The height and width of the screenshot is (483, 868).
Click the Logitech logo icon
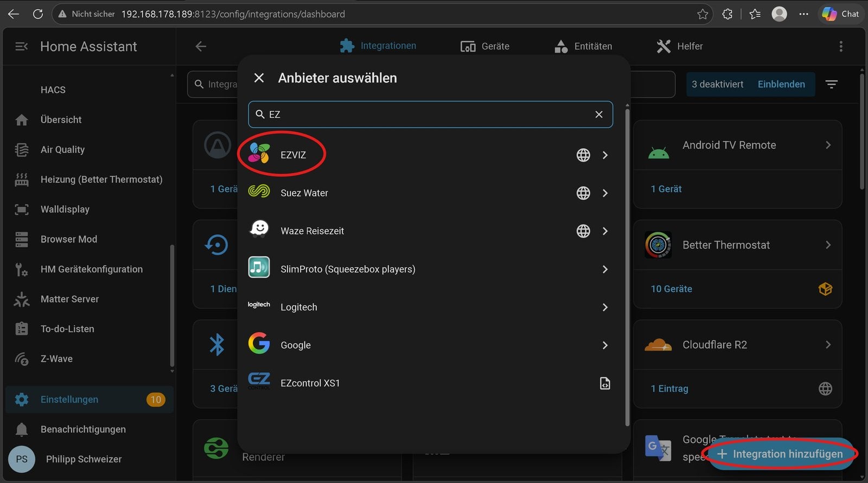click(259, 304)
